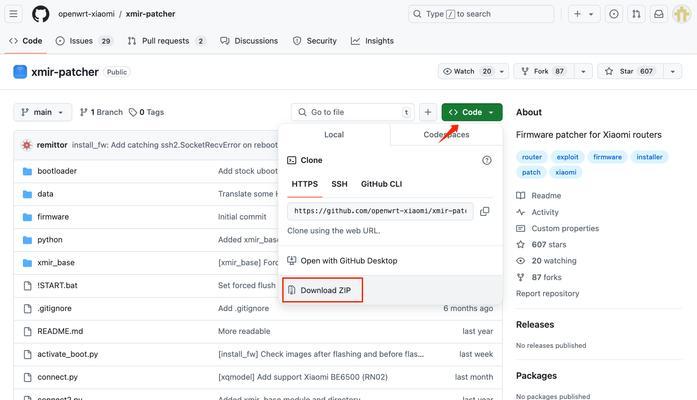
Task: Open the !START.bat file
Action: click(57, 285)
